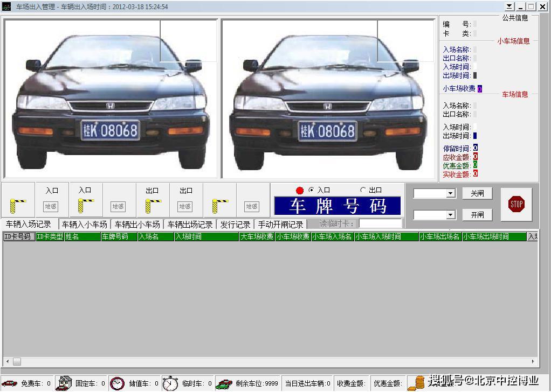551x392 pixels.
Task: Click the 读临时卡 input field
Action: 380,224
